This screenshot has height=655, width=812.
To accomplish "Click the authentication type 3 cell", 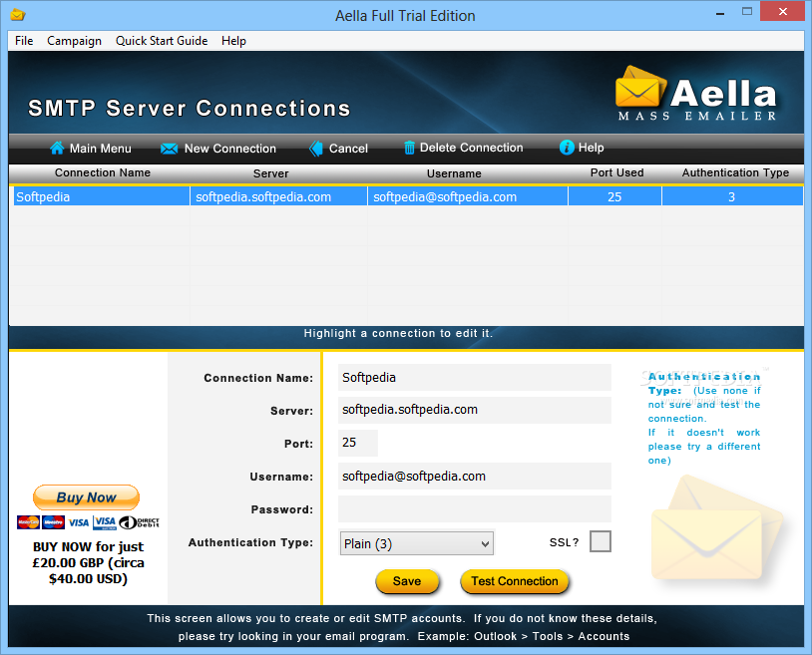I will (x=732, y=196).
